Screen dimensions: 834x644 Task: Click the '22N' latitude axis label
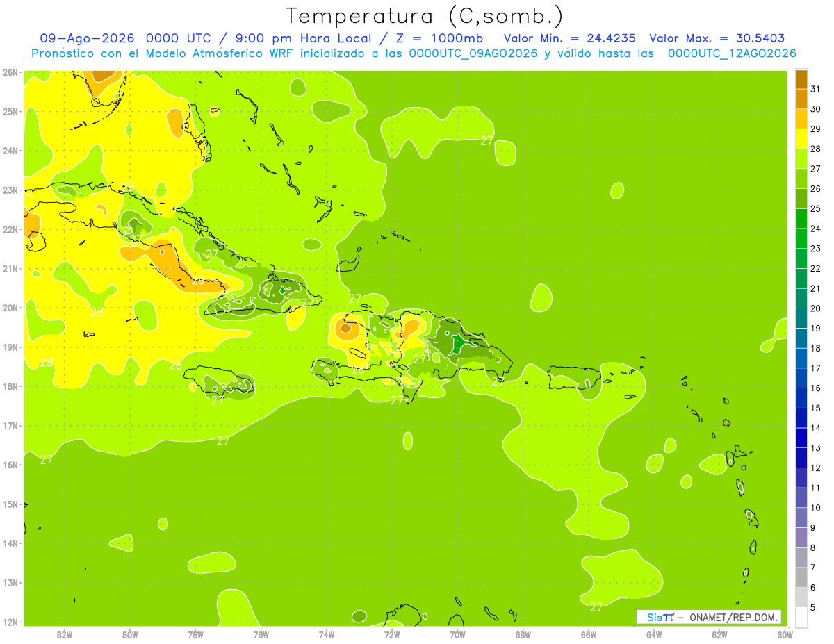click(x=10, y=229)
